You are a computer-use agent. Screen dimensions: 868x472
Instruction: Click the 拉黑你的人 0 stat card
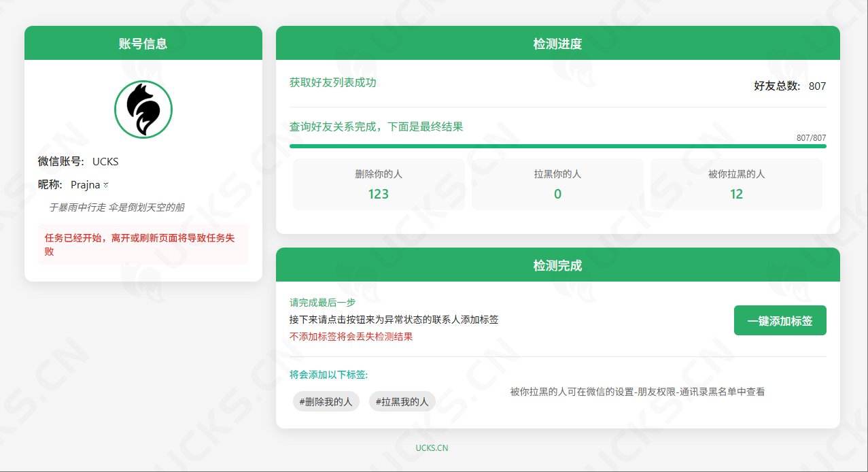click(x=557, y=184)
